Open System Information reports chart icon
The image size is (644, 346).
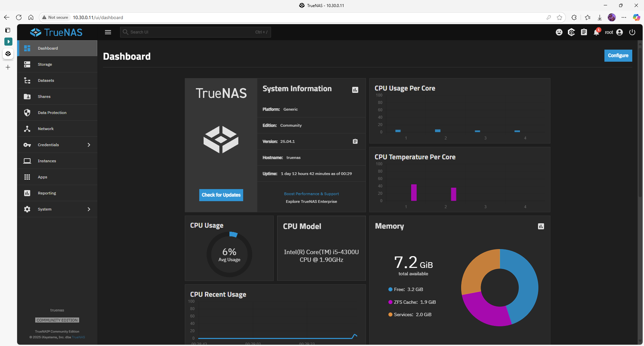click(355, 90)
